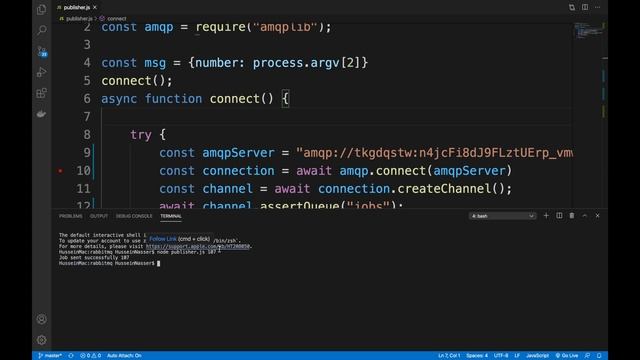The height and width of the screenshot is (360, 640).
Task: Click the connect symbol in breadcrumb
Action: [x=116, y=19]
